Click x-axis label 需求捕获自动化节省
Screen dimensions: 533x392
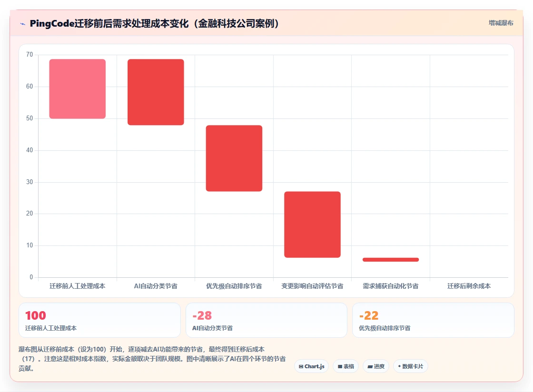(x=391, y=286)
